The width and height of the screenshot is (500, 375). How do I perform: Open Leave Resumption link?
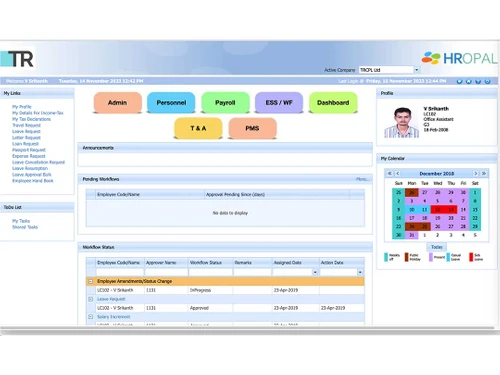coord(30,168)
